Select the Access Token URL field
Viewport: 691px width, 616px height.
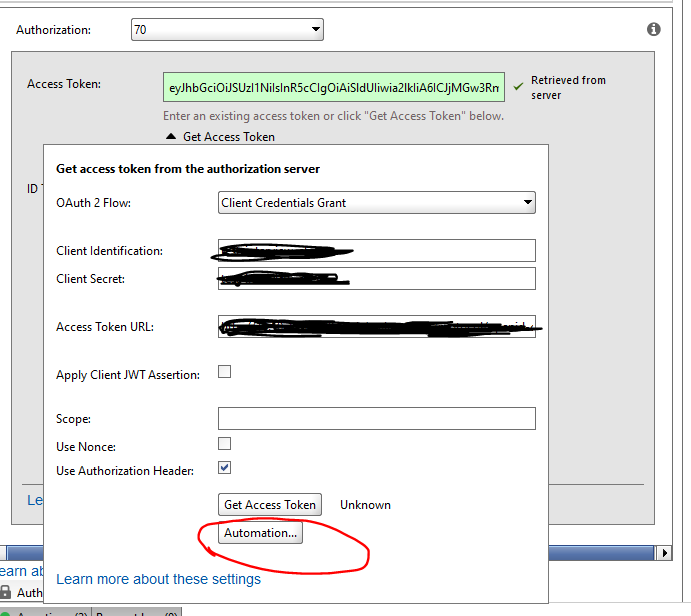tap(377, 326)
